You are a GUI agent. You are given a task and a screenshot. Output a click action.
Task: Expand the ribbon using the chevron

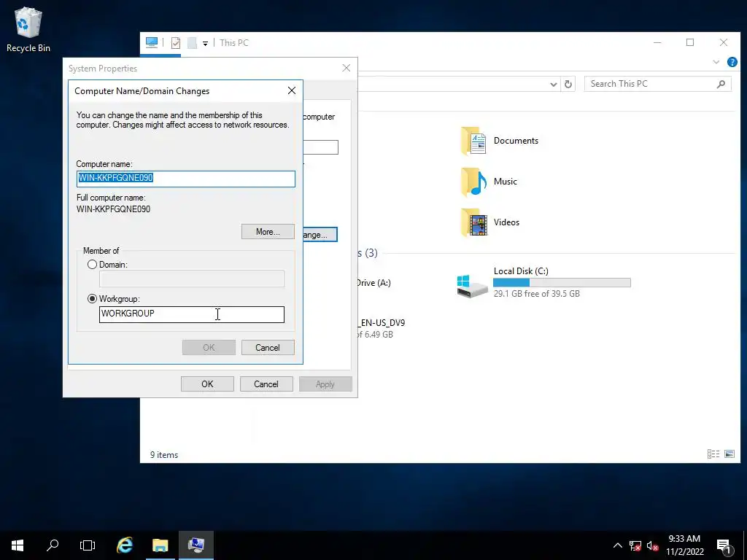[x=716, y=62]
